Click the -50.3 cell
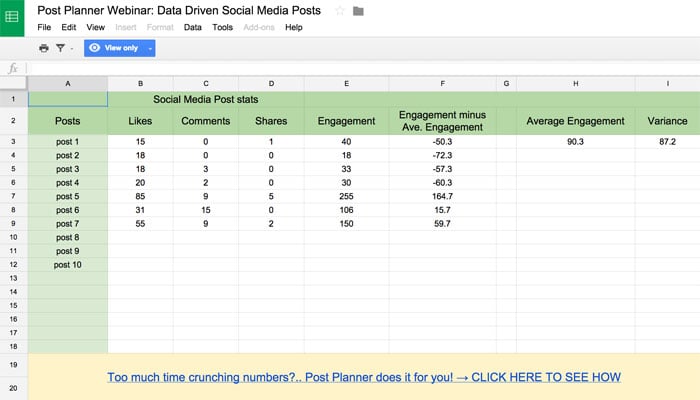The width and height of the screenshot is (700, 400). [x=442, y=142]
